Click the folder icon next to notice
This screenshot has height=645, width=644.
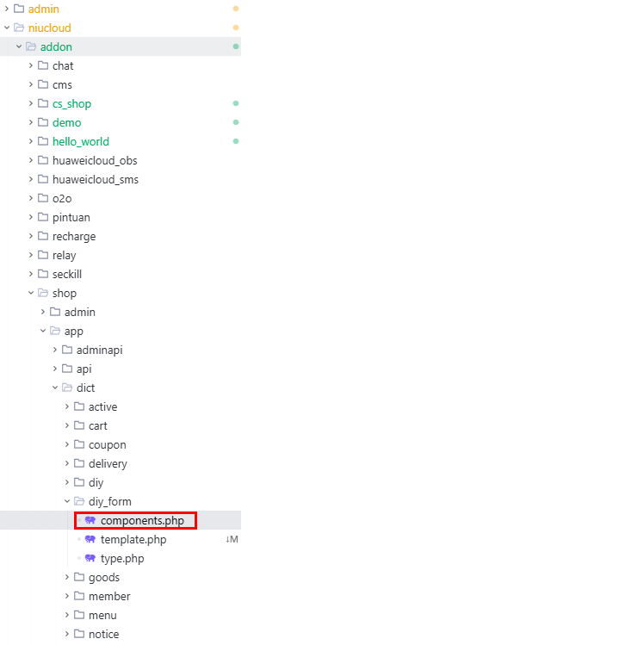tap(79, 634)
